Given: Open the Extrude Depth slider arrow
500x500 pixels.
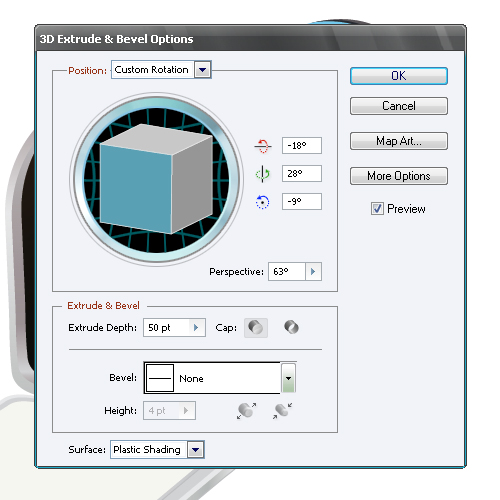Looking at the screenshot, I should (x=196, y=328).
